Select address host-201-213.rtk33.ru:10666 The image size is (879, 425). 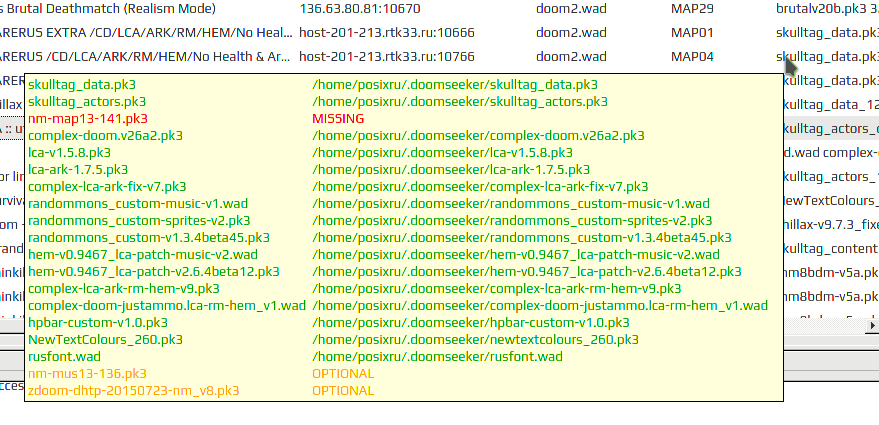click(387, 33)
